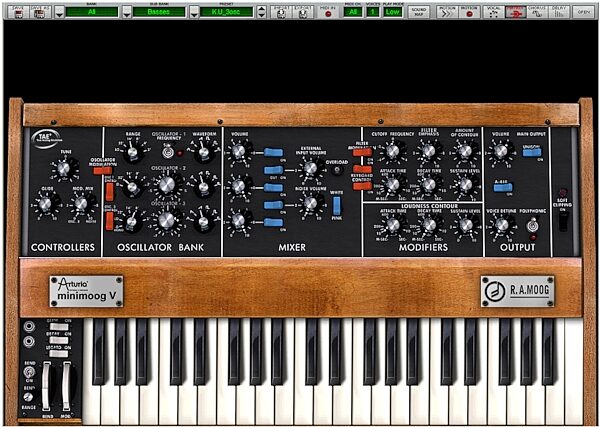Click the Import presets icon
This screenshot has height=427, width=600.
281,12
